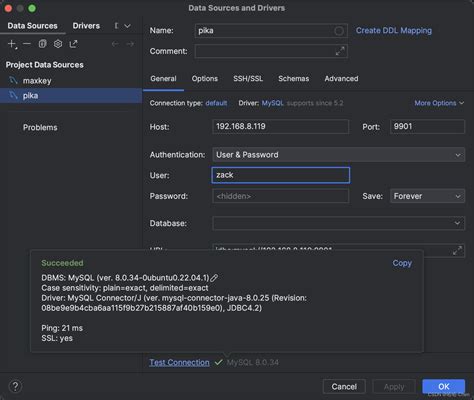Image resolution: width=474 pixels, height=400 pixels.
Task: Click the add data source plus icon
Action: click(x=12, y=44)
